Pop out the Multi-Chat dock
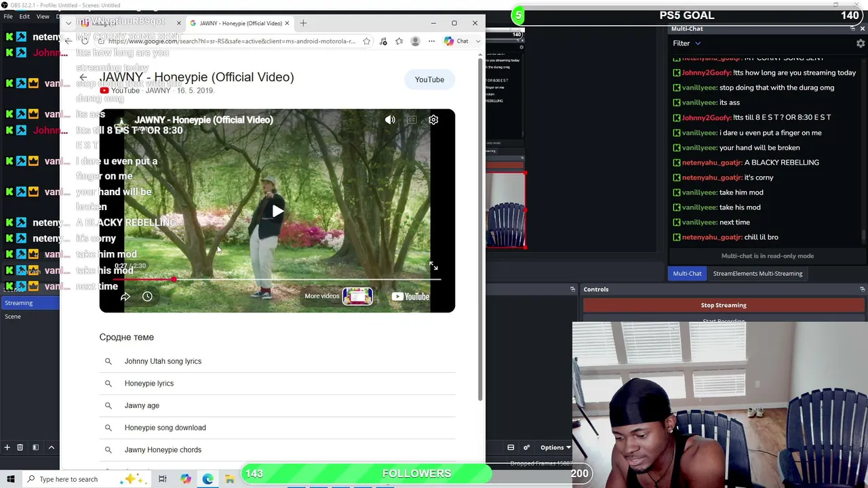The image size is (868, 488). [852, 28]
